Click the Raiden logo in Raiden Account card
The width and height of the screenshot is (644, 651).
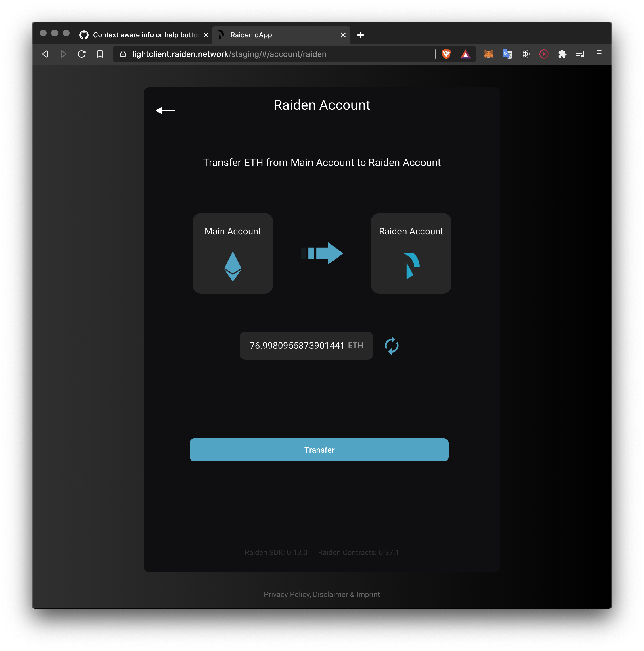[411, 265]
